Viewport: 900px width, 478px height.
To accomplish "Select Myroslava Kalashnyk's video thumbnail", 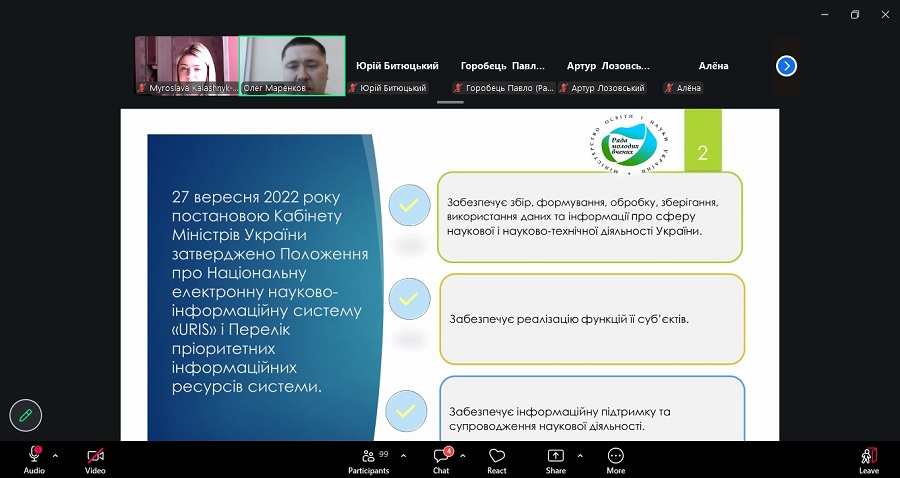I will pyautogui.click(x=187, y=65).
